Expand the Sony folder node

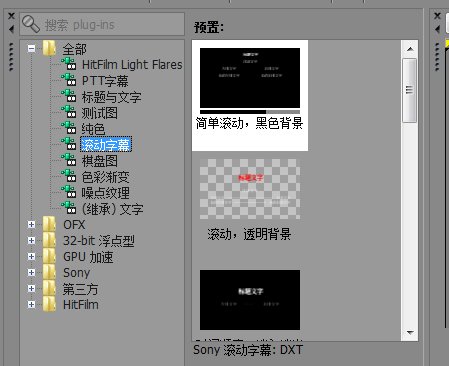click(x=31, y=272)
